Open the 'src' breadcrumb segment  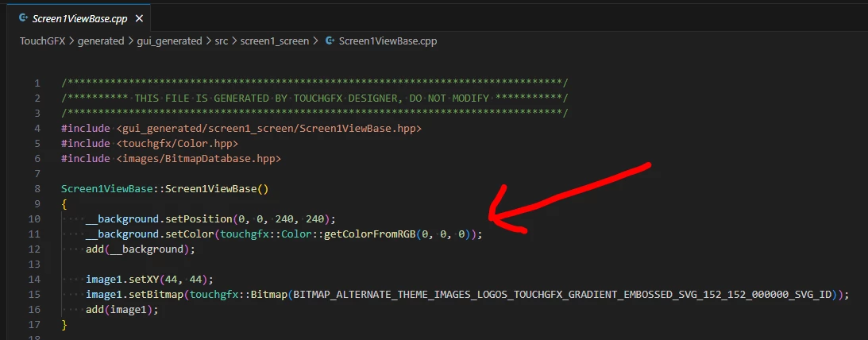click(222, 41)
